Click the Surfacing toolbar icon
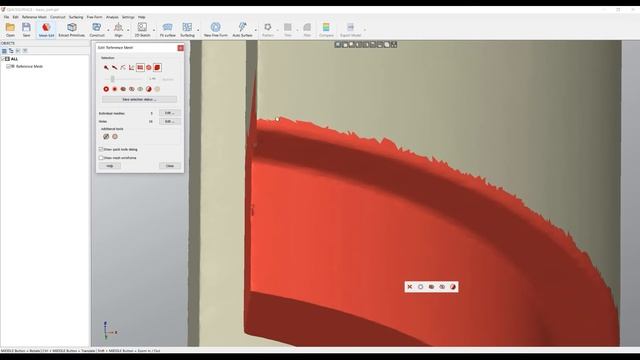This screenshot has width=640, height=360. coord(187,27)
